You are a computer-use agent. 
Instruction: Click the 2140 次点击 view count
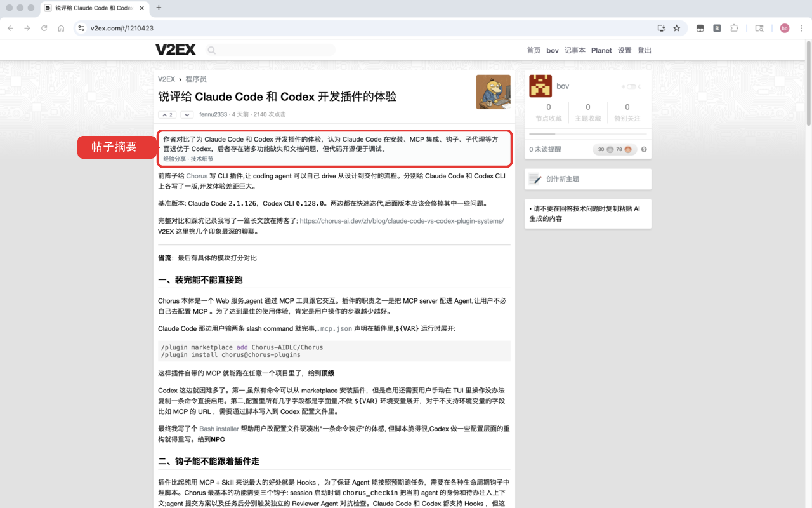[x=270, y=114]
